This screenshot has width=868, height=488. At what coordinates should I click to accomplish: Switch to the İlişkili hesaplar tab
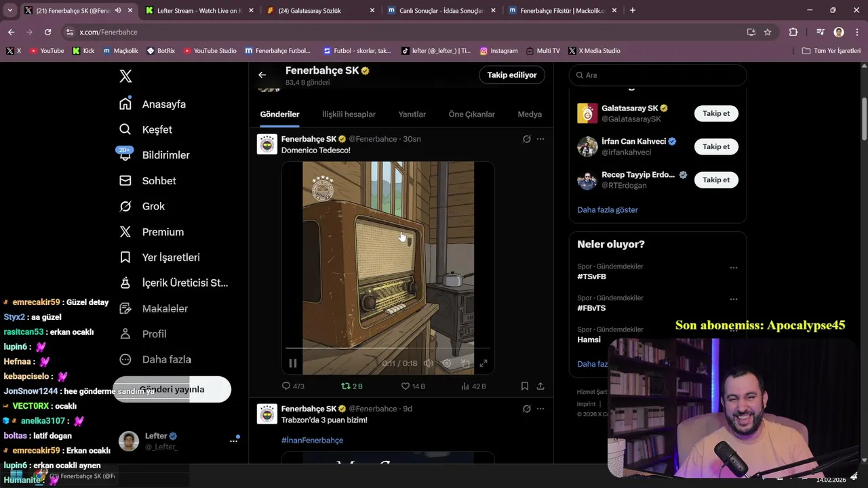point(349,114)
